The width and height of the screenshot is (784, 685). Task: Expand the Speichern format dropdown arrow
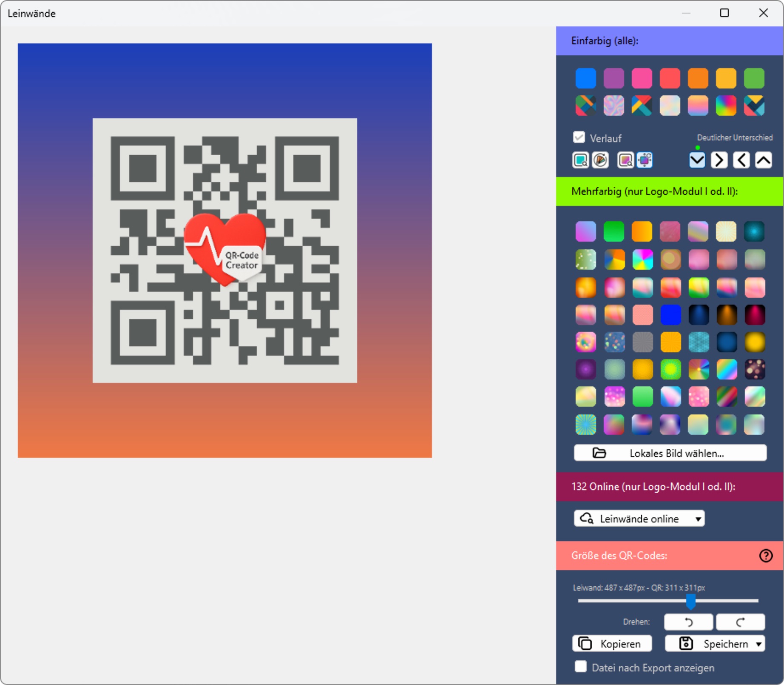[758, 644]
